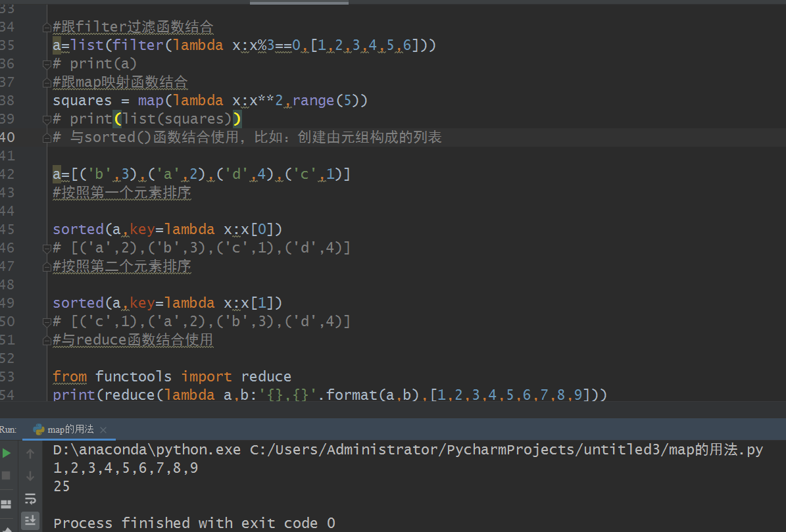Click highlighted closing parenthesis on line 39
Image resolution: width=786 pixels, height=532 pixels.
(237, 119)
